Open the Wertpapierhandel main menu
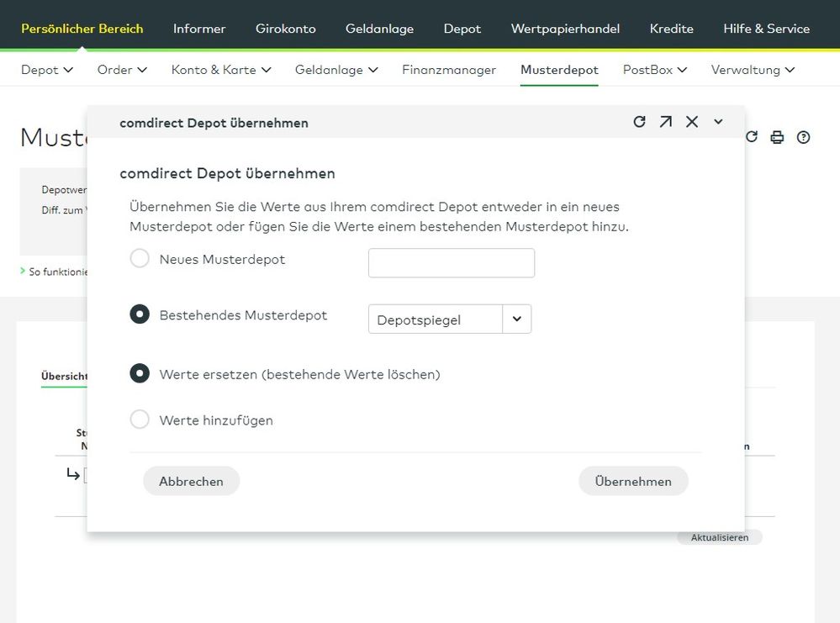The width and height of the screenshot is (840, 623). tap(565, 29)
